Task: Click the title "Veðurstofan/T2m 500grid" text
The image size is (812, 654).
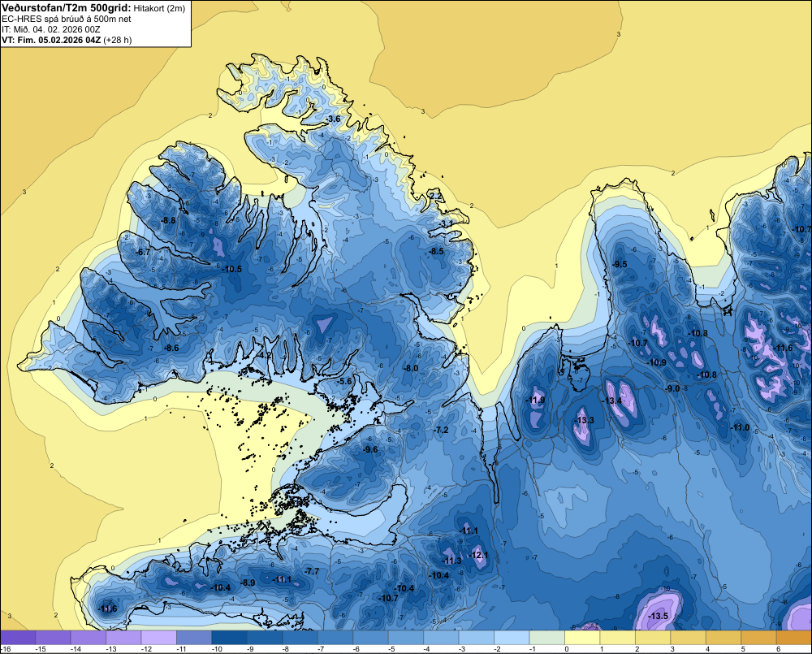Action: (x=66, y=7)
